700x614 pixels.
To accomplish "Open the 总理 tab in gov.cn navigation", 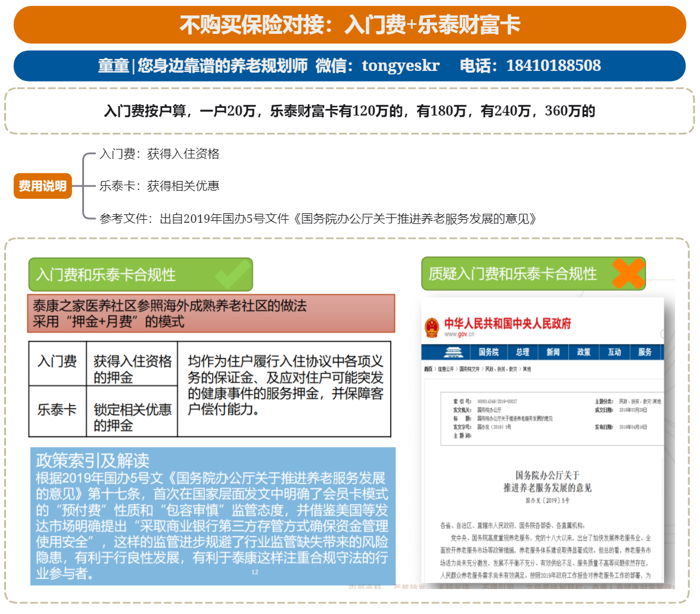I will pyautogui.click(x=522, y=352).
